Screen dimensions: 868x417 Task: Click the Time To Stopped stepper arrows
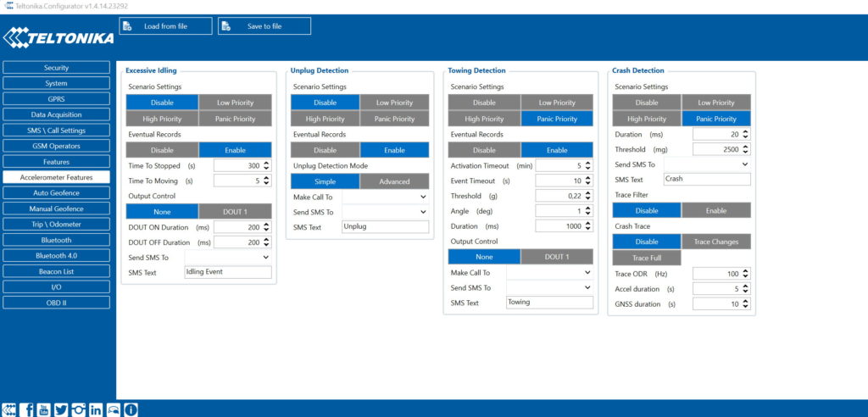click(x=267, y=165)
